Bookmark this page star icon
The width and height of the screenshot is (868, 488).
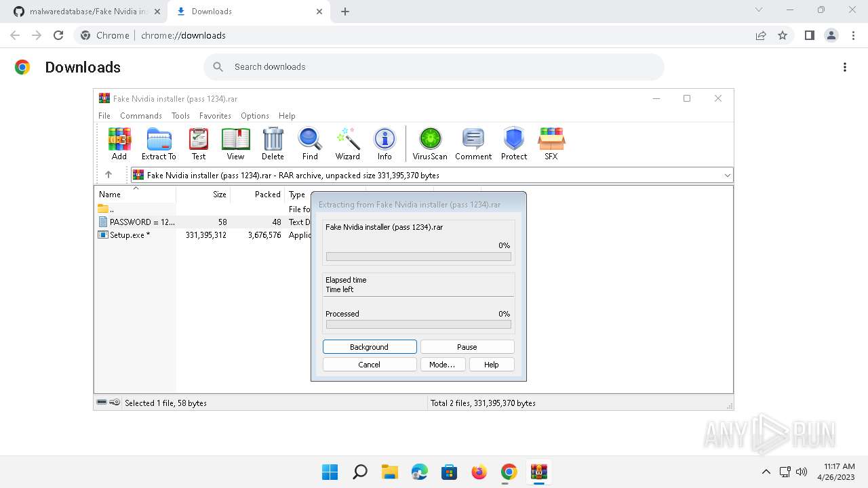pos(783,35)
